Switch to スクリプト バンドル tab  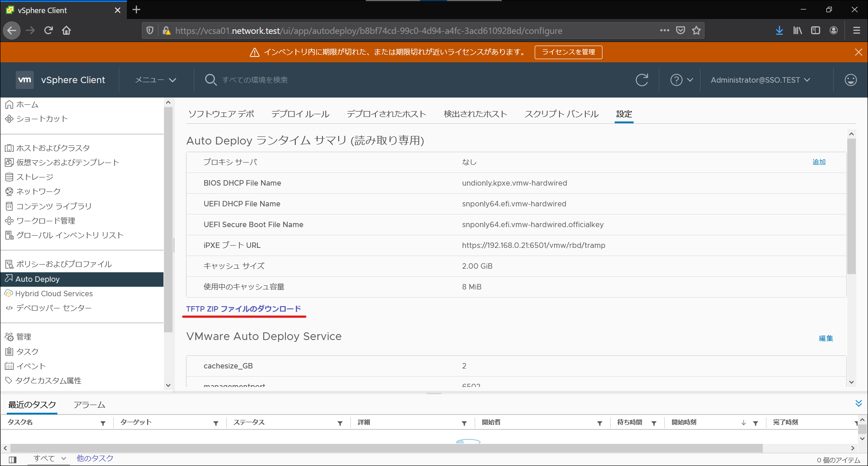point(562,114)
